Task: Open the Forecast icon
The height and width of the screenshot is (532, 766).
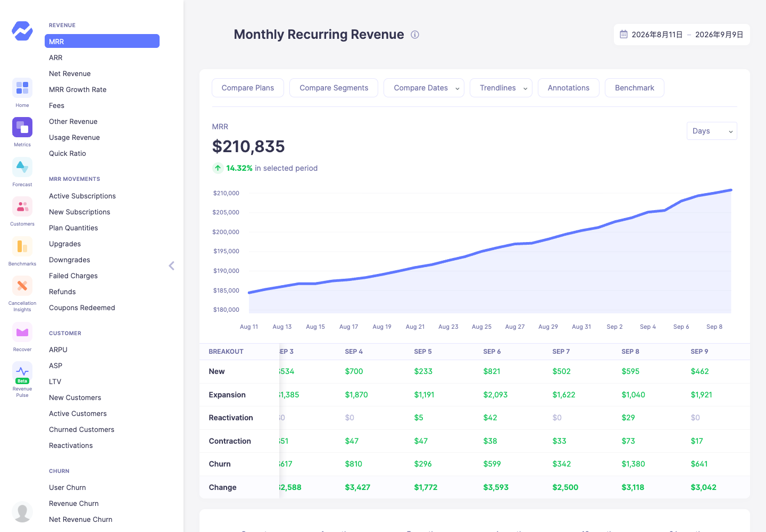Action: coord(22,167)
